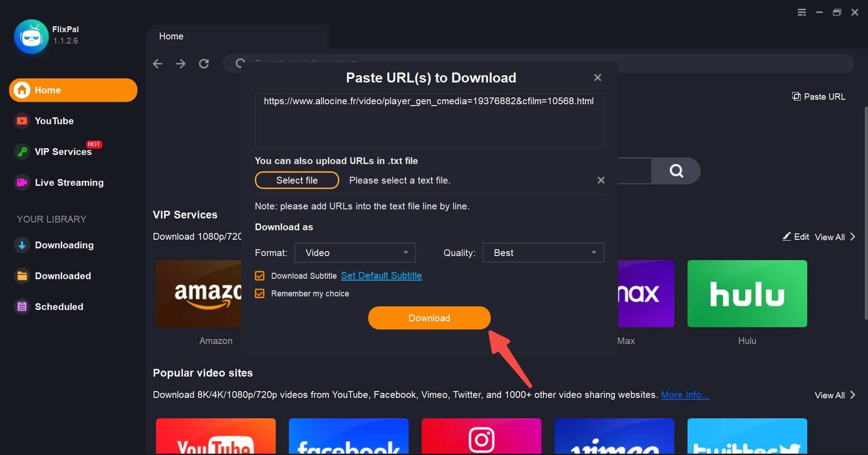Viewport: 868px width, 455px height.
Task: Open the Downloading library section
Action: pos(64,245)
